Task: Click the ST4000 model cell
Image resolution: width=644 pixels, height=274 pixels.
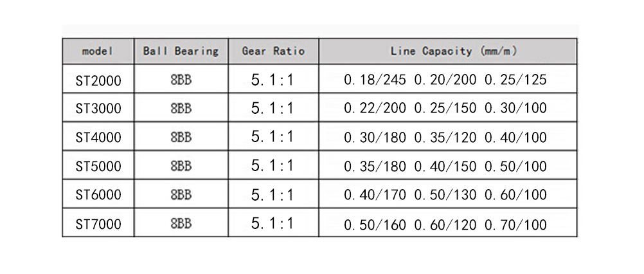Action: tap(98, 137)
